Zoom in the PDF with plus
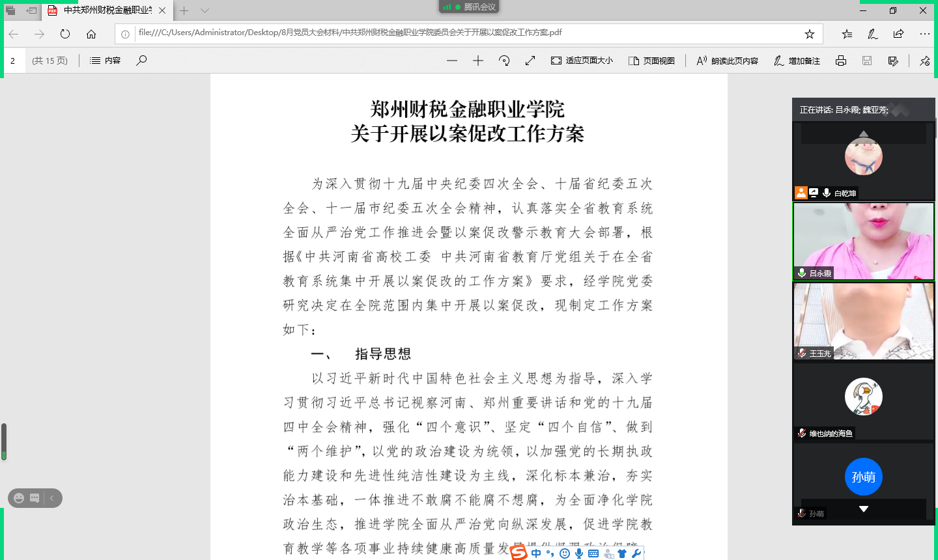The width and height of the screenshot is (938, 560). point(478,61)
